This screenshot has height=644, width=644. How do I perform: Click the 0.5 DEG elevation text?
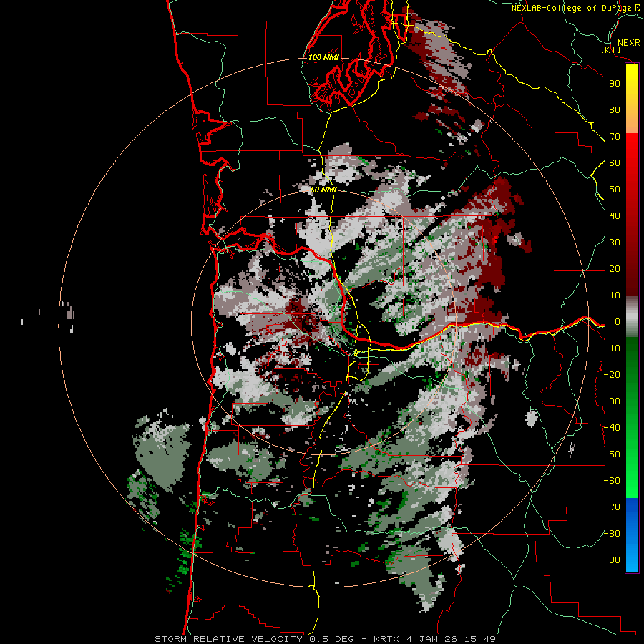tap(334, 639)
